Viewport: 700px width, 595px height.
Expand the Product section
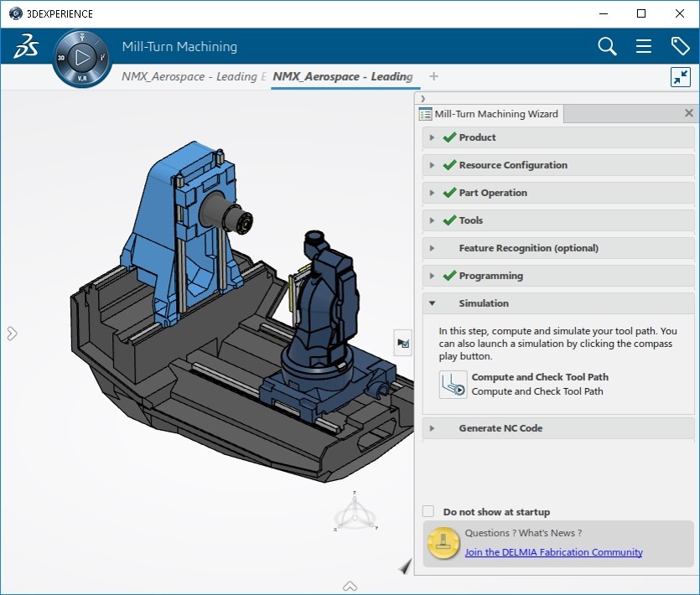(x=558, y=137)
